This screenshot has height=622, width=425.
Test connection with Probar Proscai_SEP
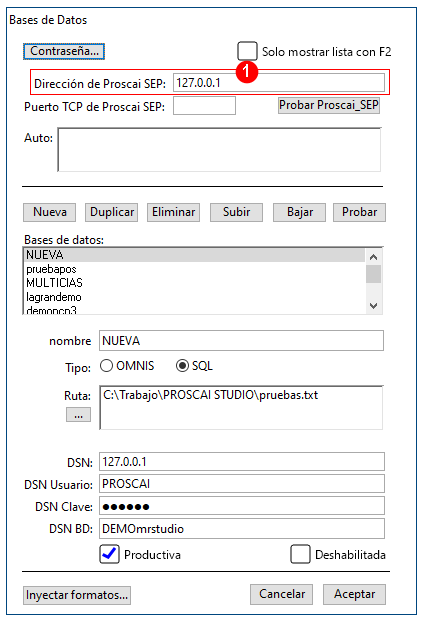tap(329, 105)
